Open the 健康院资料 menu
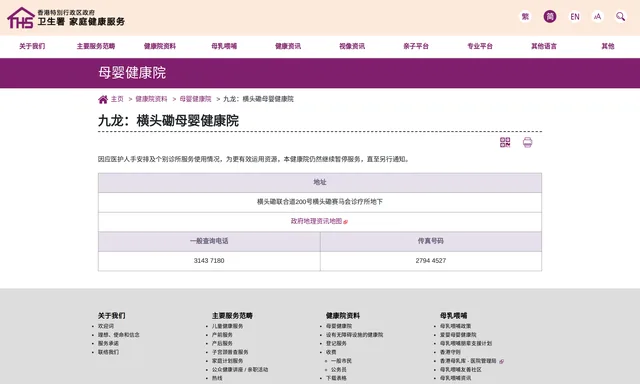Viewport: 640px width, 384px height. [x=160, y=46]
